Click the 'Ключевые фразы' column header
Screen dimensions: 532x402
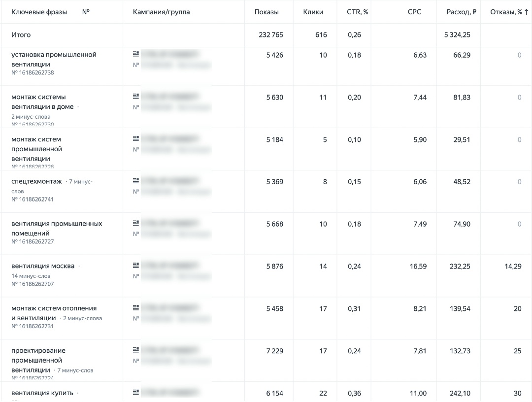(x=39, y=12)
